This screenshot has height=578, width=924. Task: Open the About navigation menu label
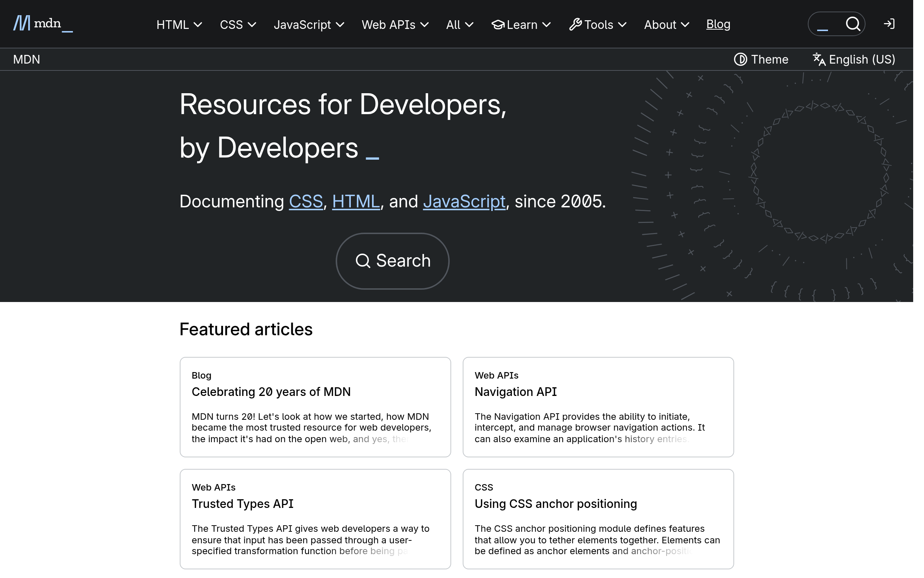[660, 25]
